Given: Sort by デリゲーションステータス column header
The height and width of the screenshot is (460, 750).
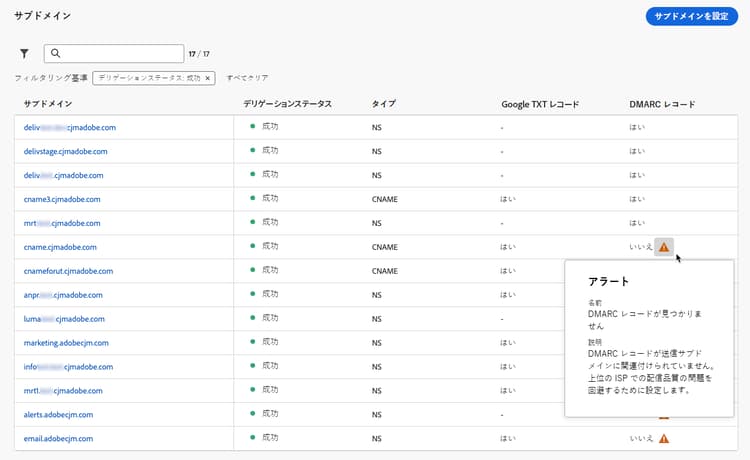Looking at the screenshot, I should tap(287, 104).
